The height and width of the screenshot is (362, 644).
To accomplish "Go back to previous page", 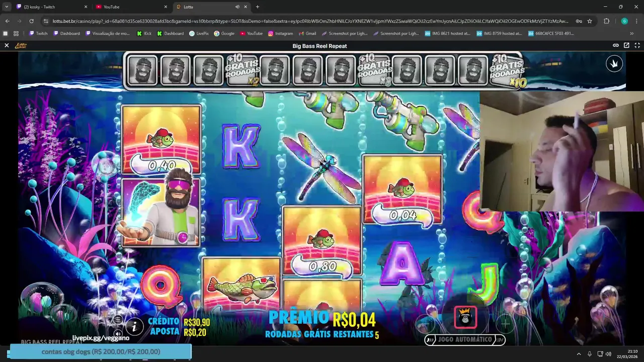I will click(x=7, y=21).
